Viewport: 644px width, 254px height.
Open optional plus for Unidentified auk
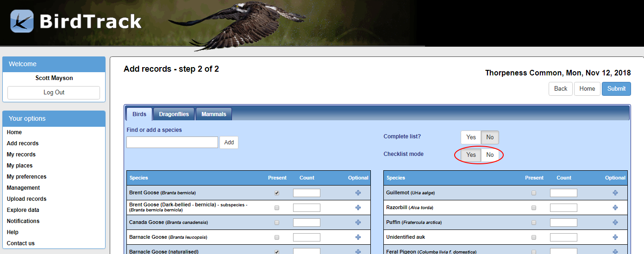(x=615, y=237)
